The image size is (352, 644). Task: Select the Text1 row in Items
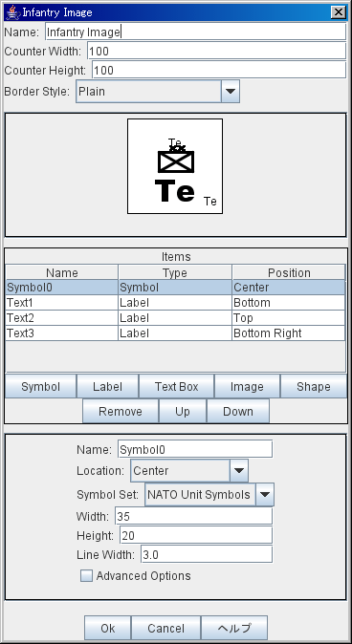pyautogui.click(x=175, y=303)
